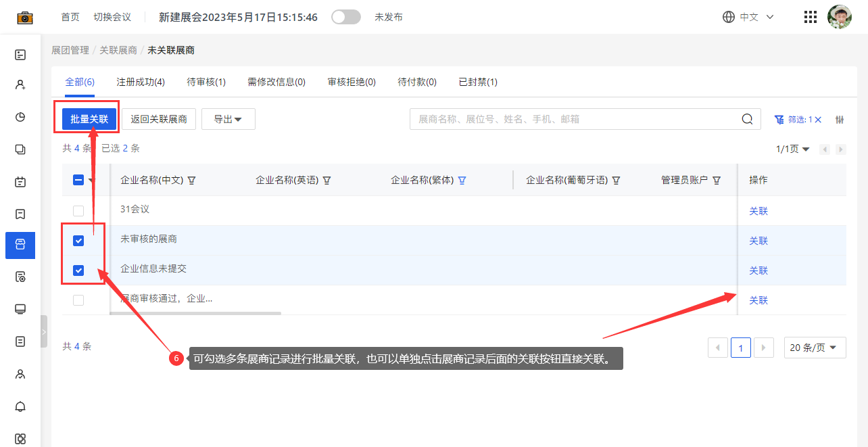Screen dimensions: 868x447
Task: Open the apps grid menu icon
Action: coord(811,18)
